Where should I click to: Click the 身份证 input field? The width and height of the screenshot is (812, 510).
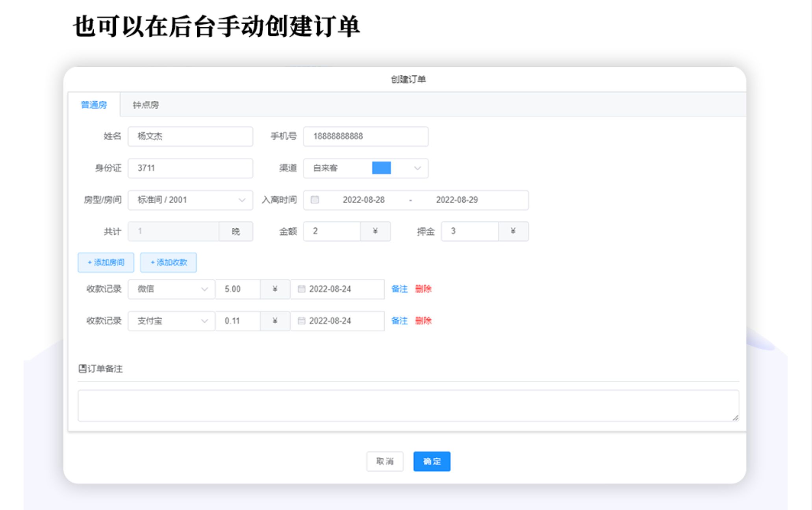tap(190, 168)
